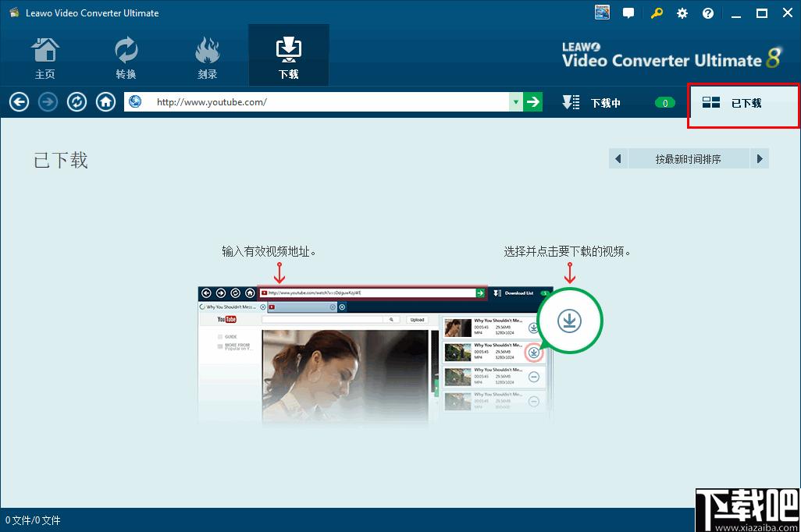
Task: Open the 主页 home tab
Action: pyautogui.click(x=45, y=58)
